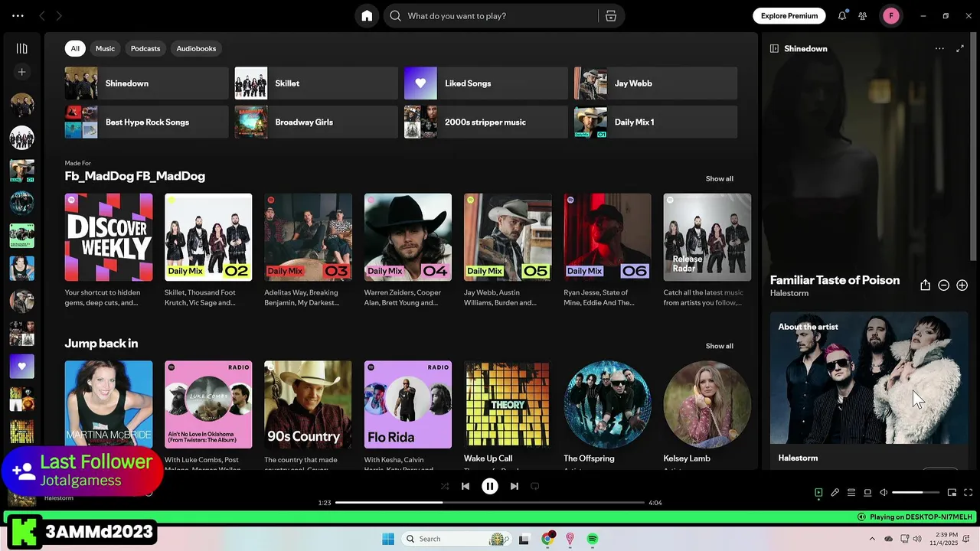Select the Music filter chip
Image resolution: width=980 pixels, height=551 pixels.
coord(105,48)
